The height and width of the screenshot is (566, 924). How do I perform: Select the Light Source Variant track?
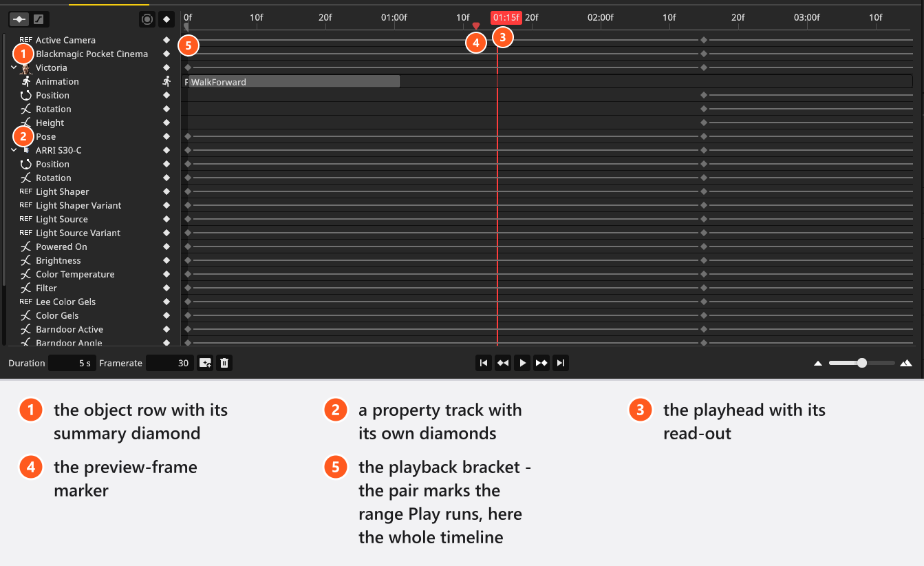[91, 233]
